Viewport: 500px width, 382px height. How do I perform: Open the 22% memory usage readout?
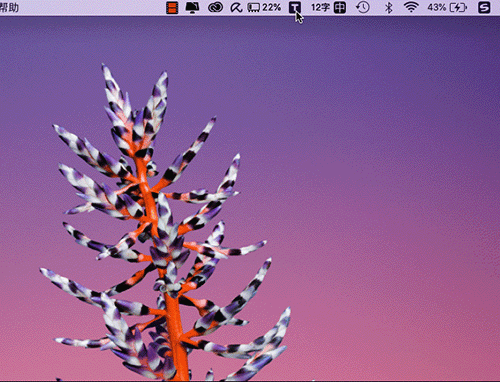(x=271, y=7)
